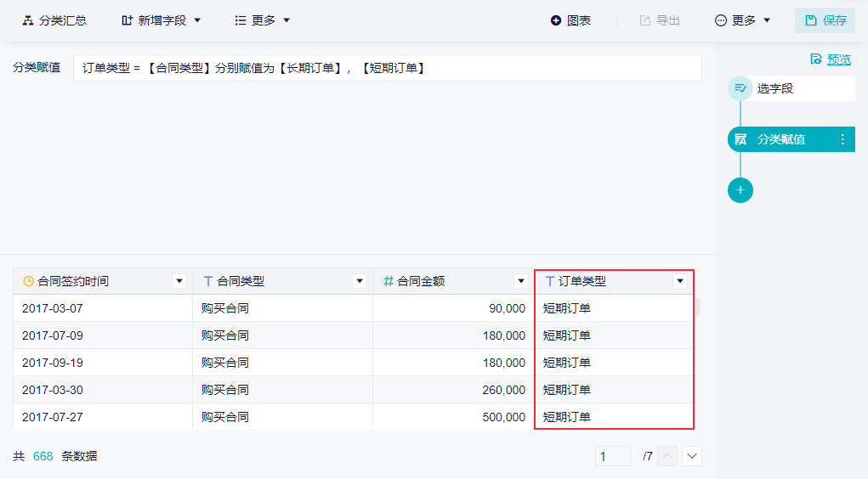The height and width of the screenshot is (479, 868).
Task: Click the 图表 add chart button
Action: coord(570,20)
